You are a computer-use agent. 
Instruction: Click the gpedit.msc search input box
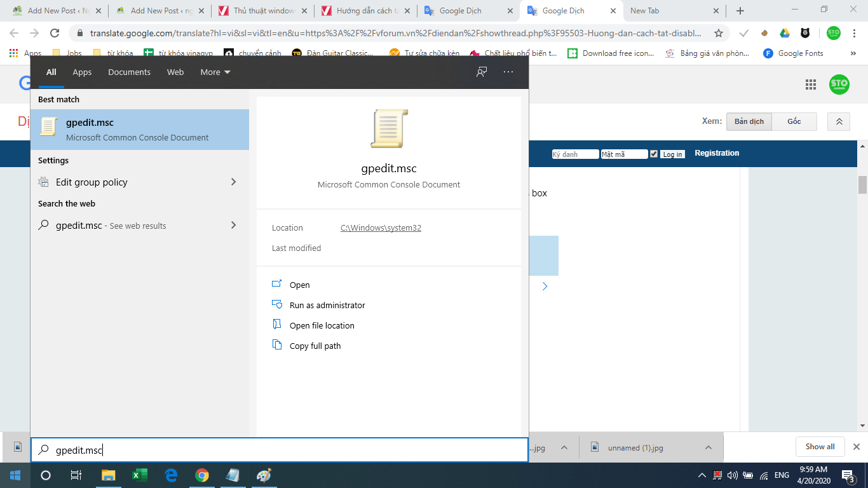[280, 450]
